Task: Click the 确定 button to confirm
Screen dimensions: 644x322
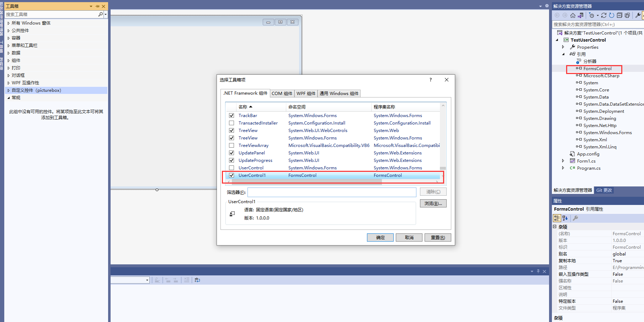Action: pos(380,237)
